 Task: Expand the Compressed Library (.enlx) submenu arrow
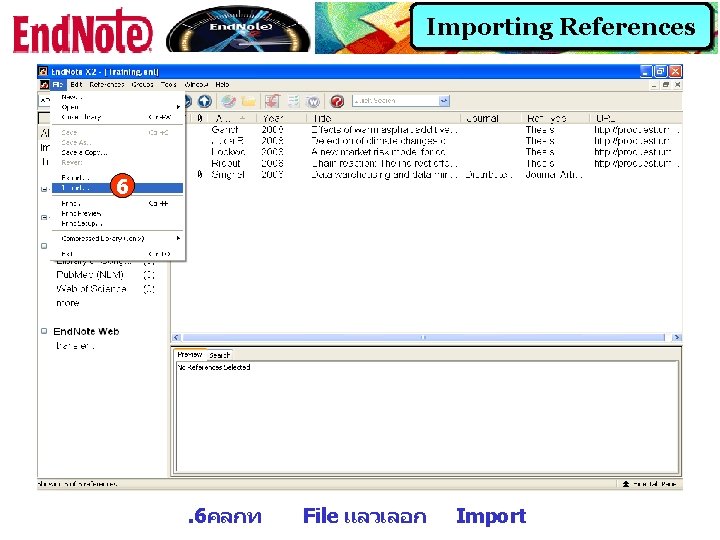coord(178,238)
